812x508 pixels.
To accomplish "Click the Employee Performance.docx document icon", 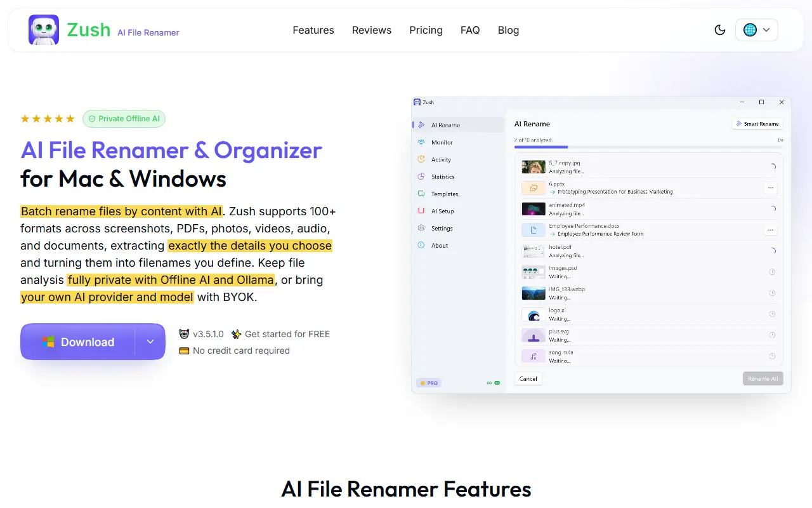I will coord(534,230).
